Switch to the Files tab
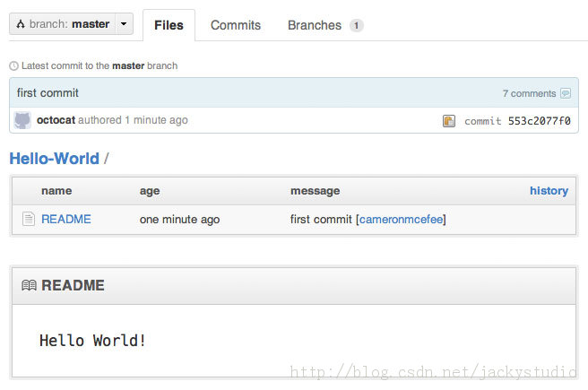 (x=169, y=25)
